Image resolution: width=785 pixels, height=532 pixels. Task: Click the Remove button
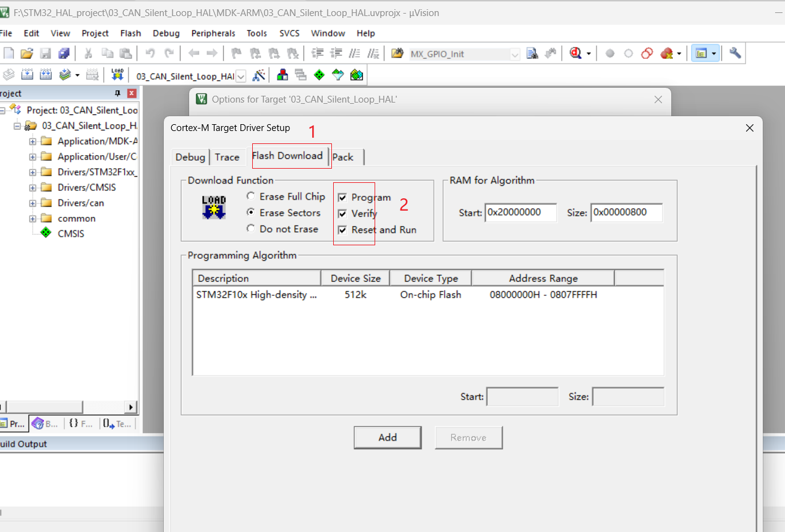469,437
